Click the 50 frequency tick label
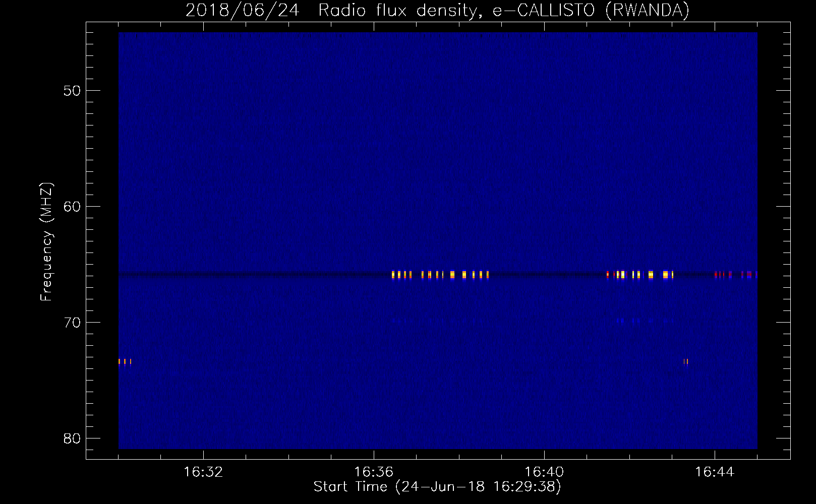Image resolution: width=816 pixels, height=504 pixels. coord(72,91)
